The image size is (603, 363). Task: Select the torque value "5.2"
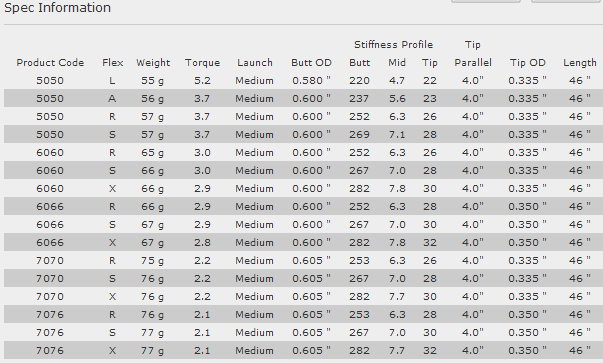(x=202, y=81)
